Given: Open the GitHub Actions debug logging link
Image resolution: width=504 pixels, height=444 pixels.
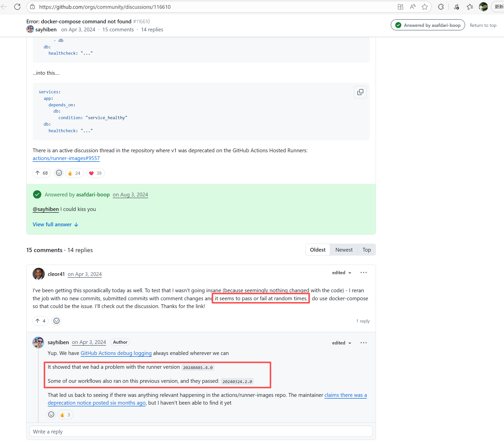Looking at the screenshot, I should (x=116, y=353).
